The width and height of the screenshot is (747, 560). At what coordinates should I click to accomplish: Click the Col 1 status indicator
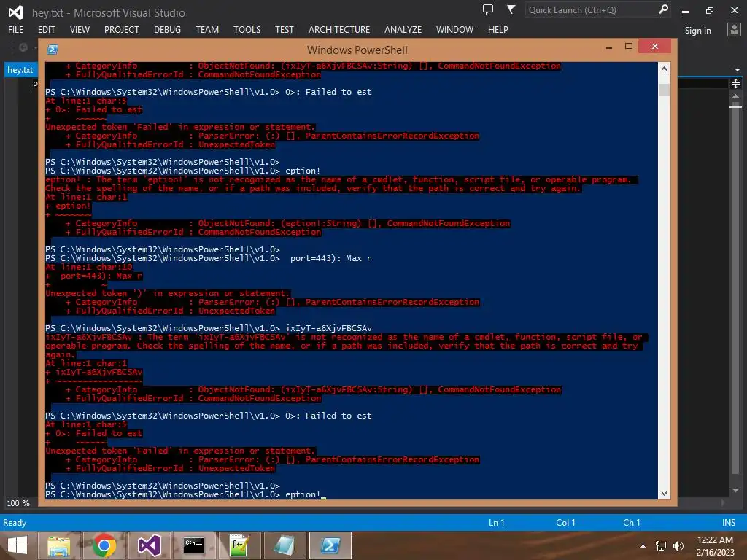[x=565, y=523]
